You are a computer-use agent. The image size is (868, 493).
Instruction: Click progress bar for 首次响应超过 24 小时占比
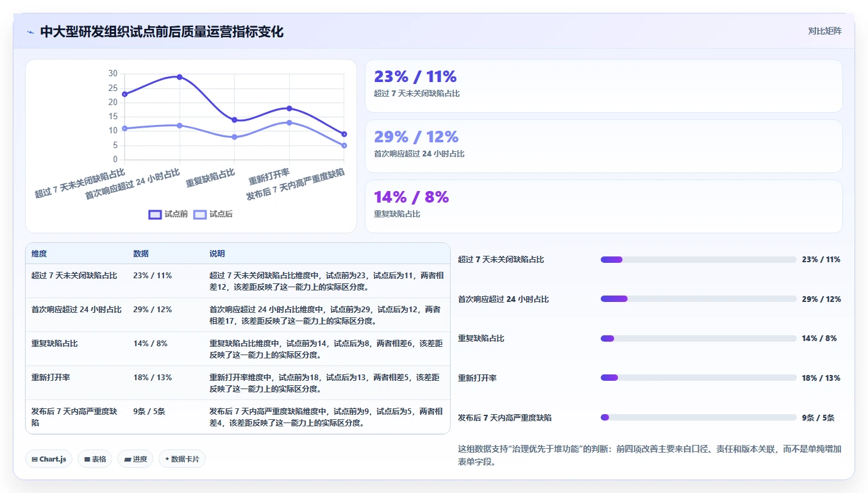click(x=698, y=299)
